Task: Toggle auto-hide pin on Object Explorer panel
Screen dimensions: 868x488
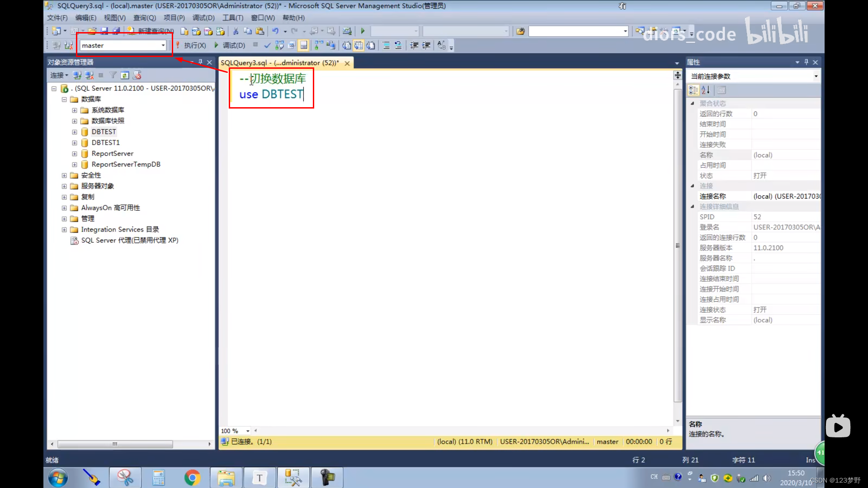Action: tap(200, 62)
